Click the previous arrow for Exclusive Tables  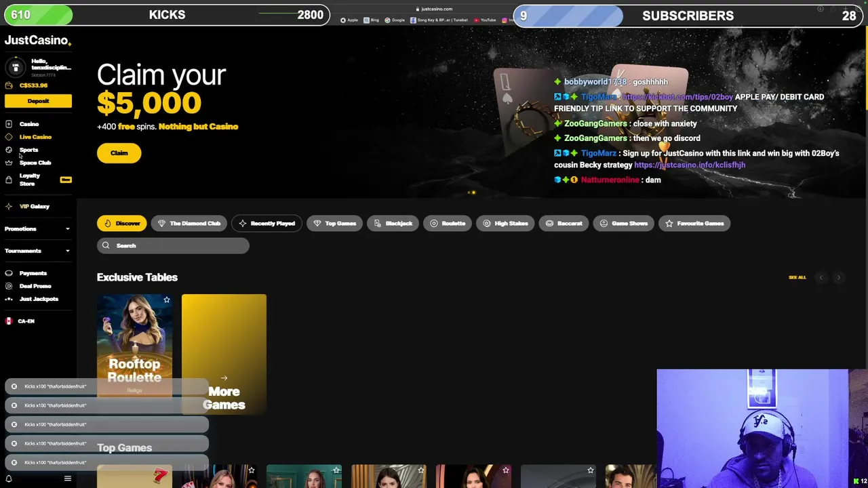coord(821,277)
